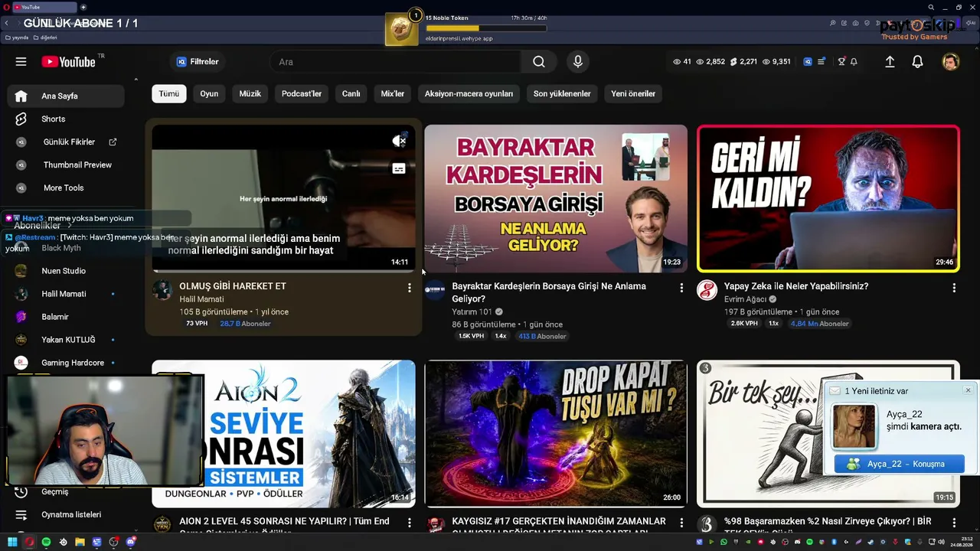
Task: Select the Yeni öneriler chip
Action: (x=633, y=93)
